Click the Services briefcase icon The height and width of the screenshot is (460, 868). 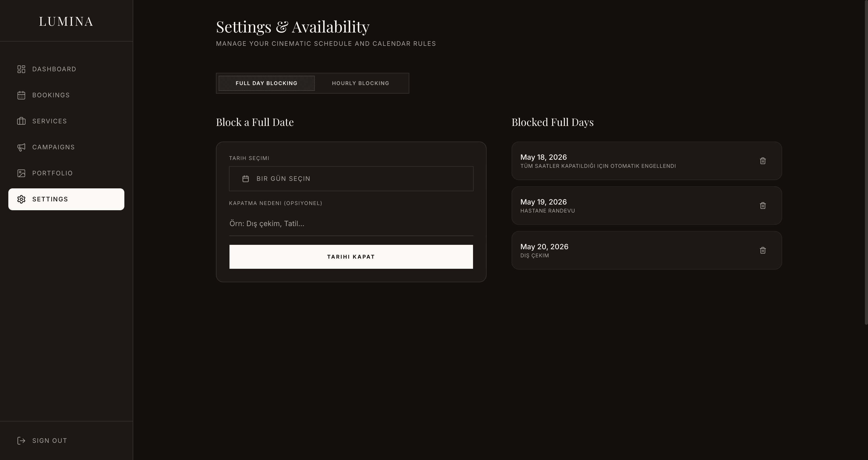click(21, 121)
